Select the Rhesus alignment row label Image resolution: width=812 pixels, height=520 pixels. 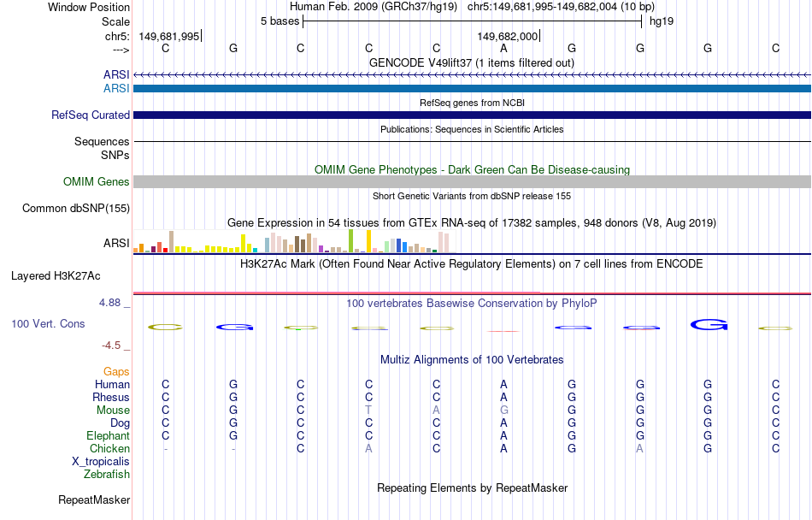point(111,397)
